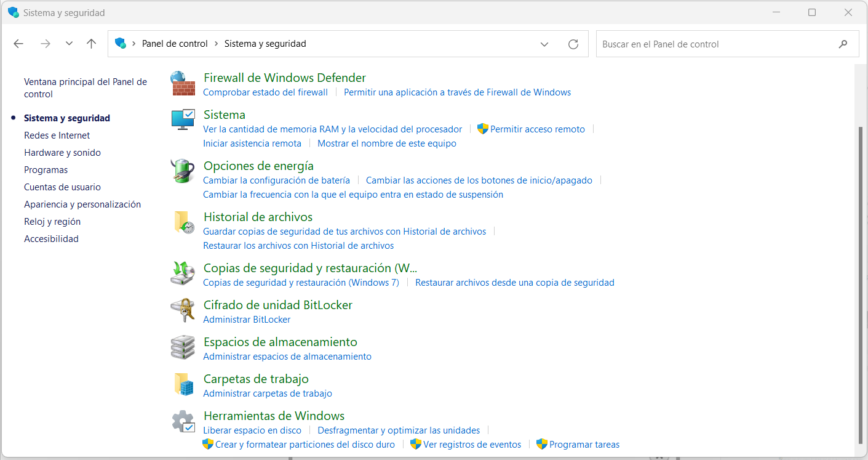868x460 pixels.
Task: Click the Herramientas de Windows gear icon
Action: (x=183, y=421)
